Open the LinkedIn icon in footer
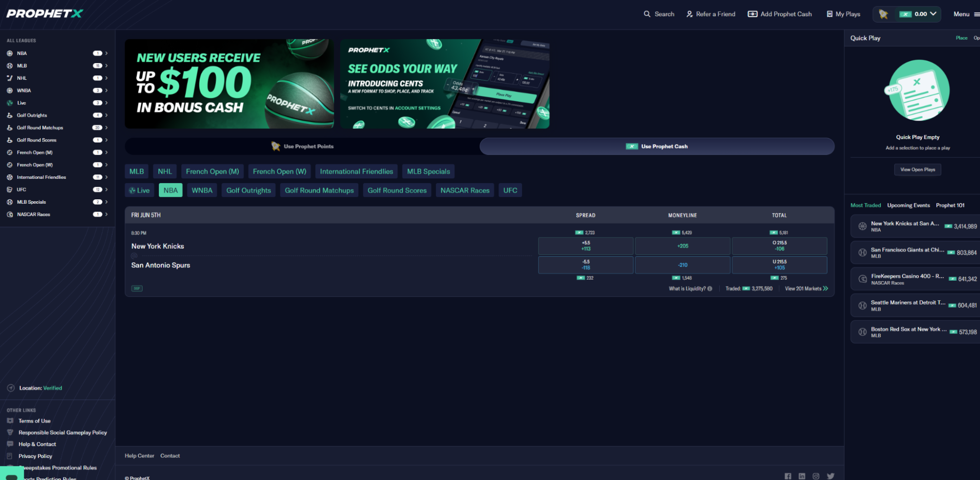980x480 pixels. pos(802,476)
